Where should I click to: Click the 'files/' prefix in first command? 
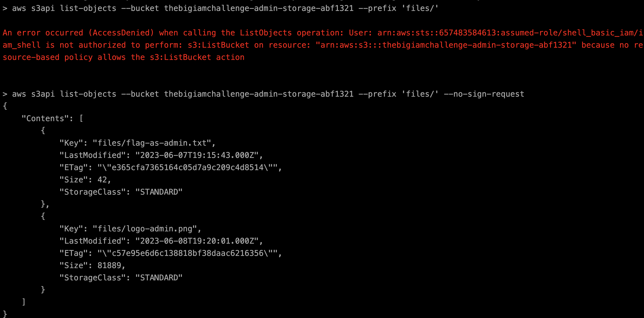tap(420, 8)
